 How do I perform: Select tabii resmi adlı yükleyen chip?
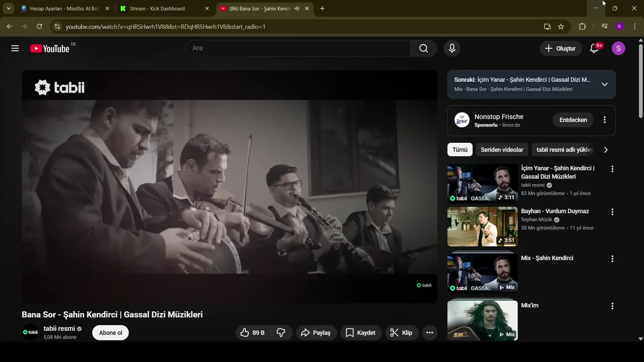(x=565, y=150)
